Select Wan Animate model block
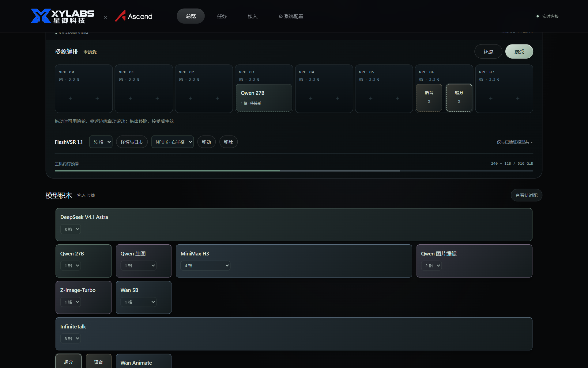This screenshot has height=368, width=588. tap(143, 361)
